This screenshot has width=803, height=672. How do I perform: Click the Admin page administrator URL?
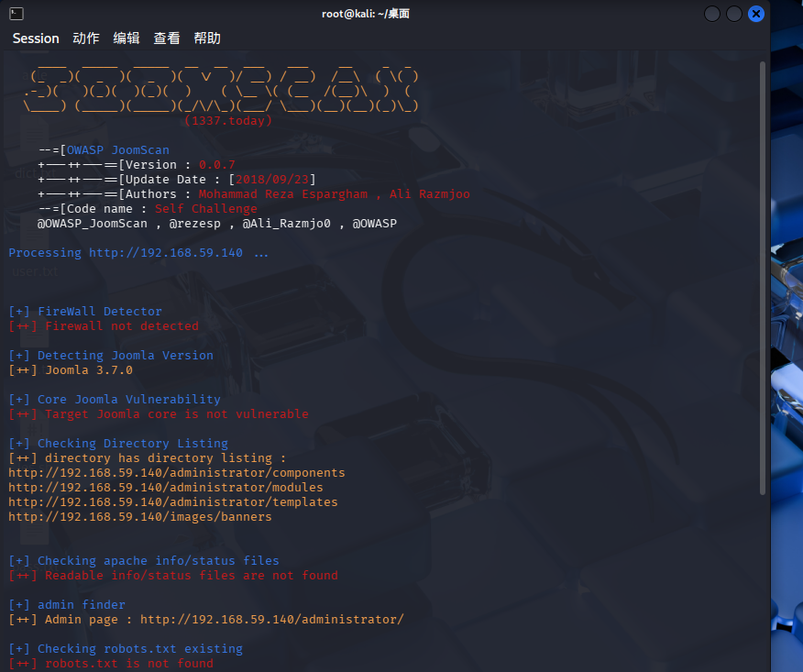[272, 620]
